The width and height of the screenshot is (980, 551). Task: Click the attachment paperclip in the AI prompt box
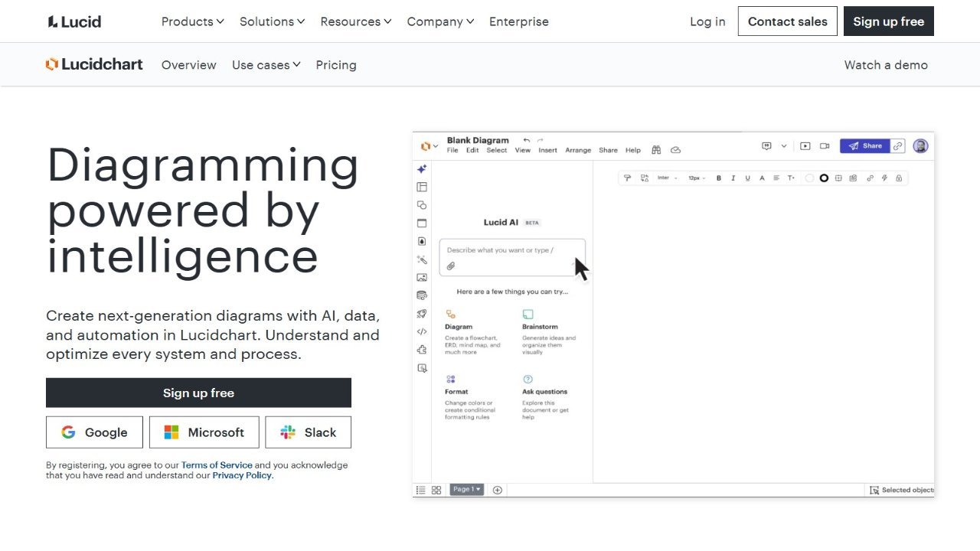point(451,266)
